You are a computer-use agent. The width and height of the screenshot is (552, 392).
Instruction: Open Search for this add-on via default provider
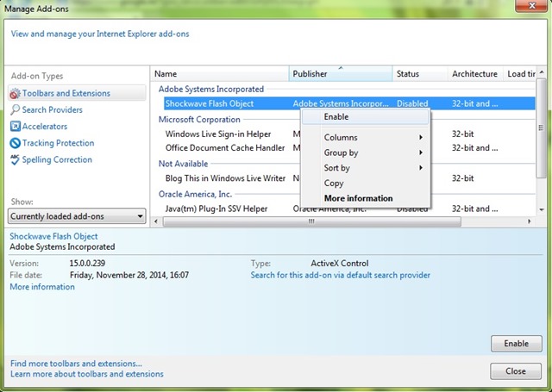pyautogui.click(x=340, y=276)
